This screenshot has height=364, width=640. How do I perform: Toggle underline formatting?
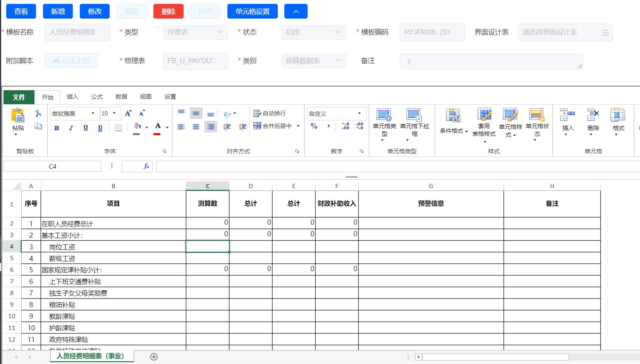pos(86,128)
